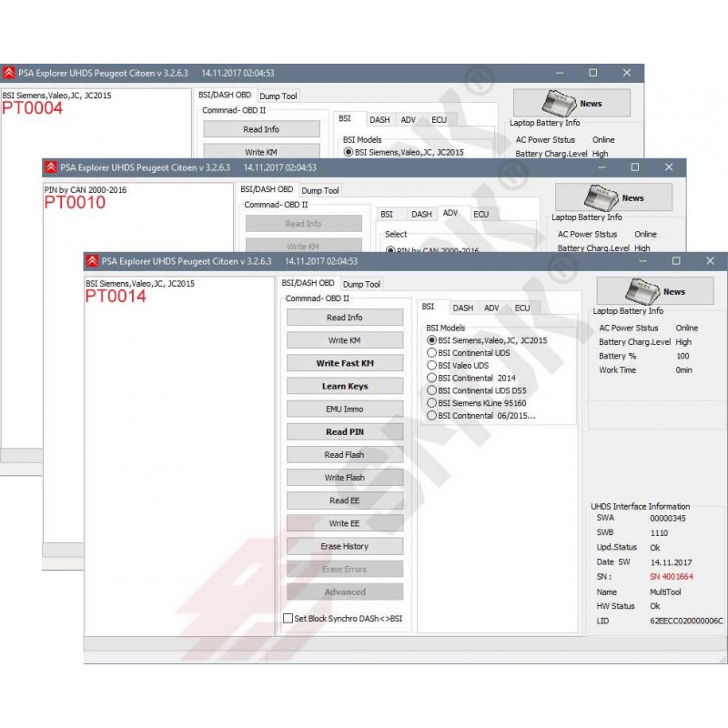Select BSI Continental UDS DS5 radio button

(431, 390)
